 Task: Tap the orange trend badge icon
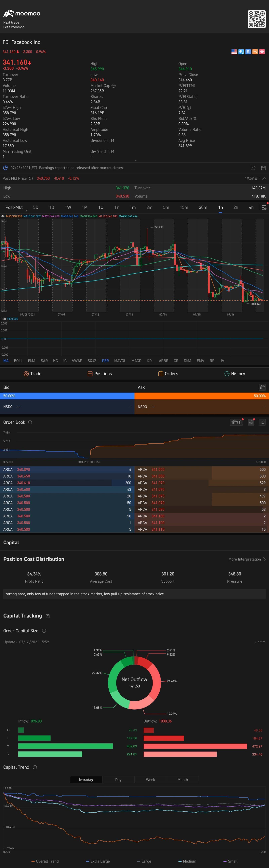[x=255, y=52]
